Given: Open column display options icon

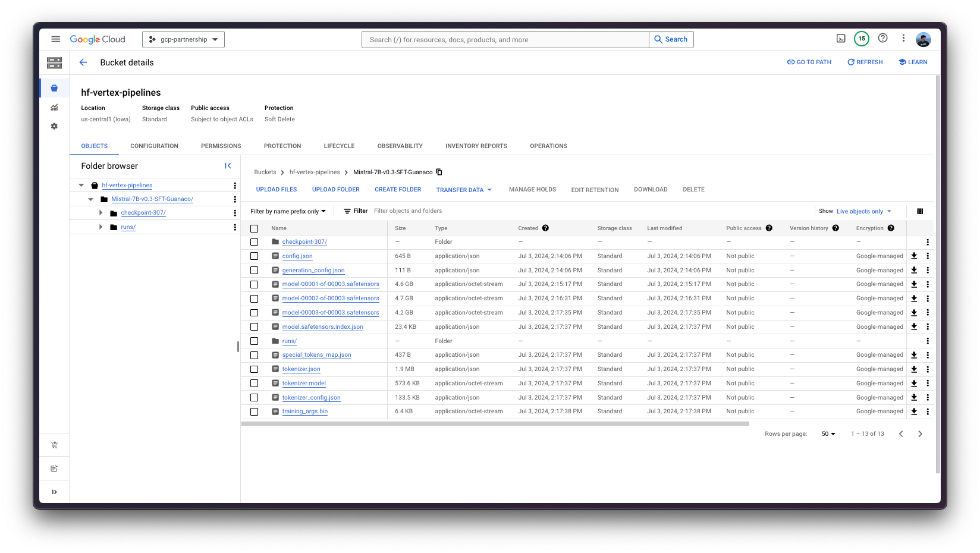Looking at the screenshot, I should 920,211.
